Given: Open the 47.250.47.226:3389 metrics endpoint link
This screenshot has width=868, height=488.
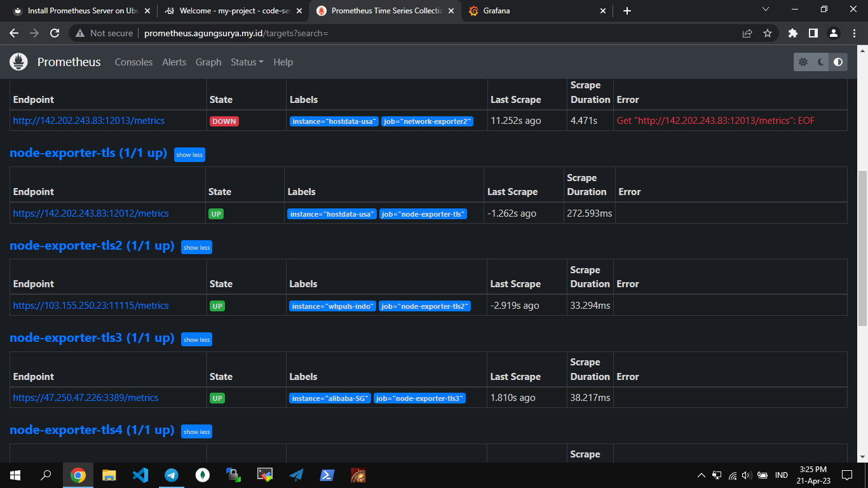Looking at the screenshot, I should (x=86, y=398).
